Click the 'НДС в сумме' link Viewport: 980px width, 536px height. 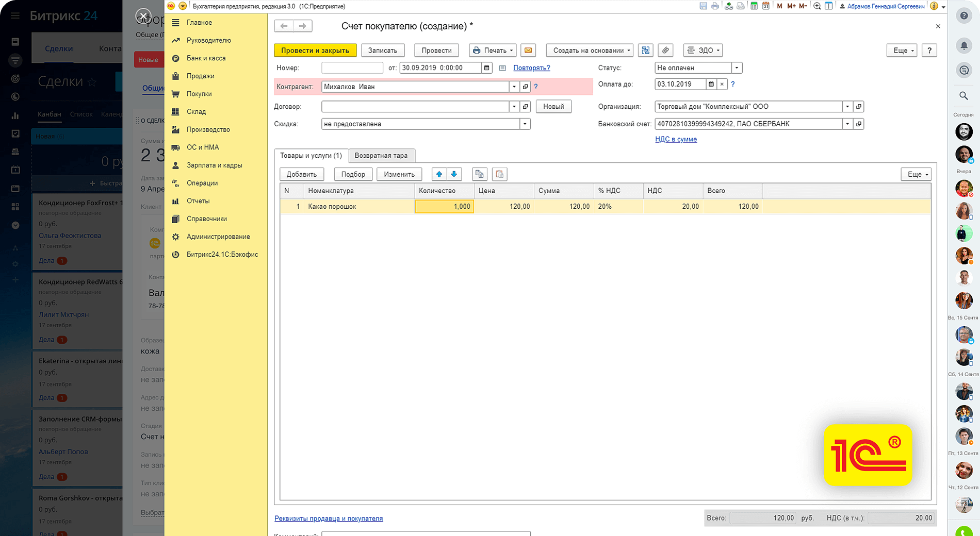tap(676, 139)
